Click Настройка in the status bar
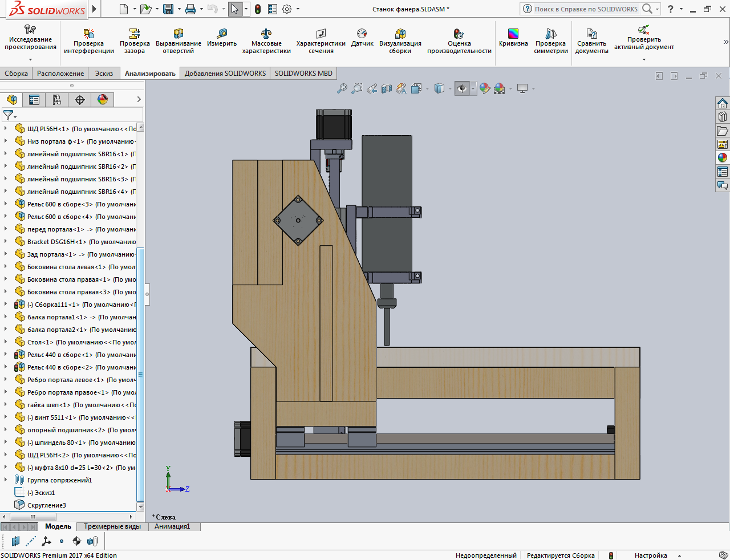 [x=651, y=555]
